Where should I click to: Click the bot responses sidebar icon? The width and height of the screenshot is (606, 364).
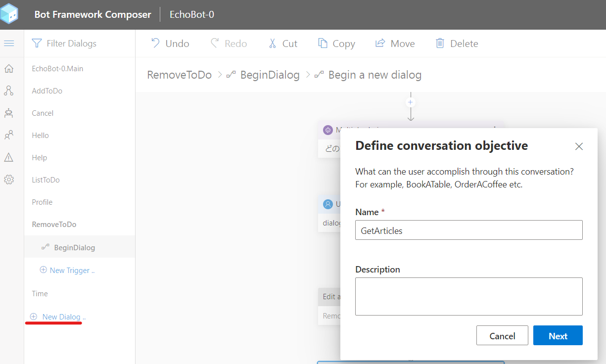[9, 113]
